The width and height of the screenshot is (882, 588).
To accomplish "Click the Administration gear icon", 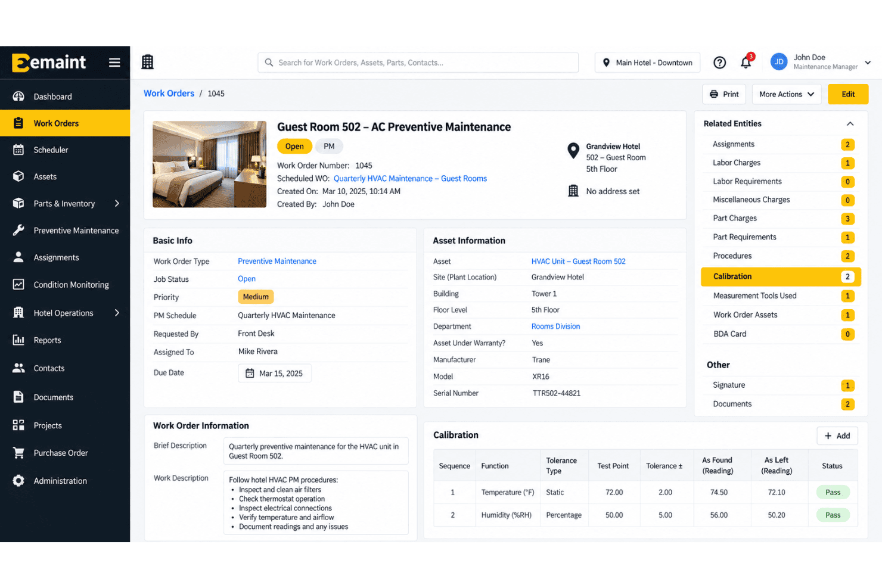I will point(18,481).
